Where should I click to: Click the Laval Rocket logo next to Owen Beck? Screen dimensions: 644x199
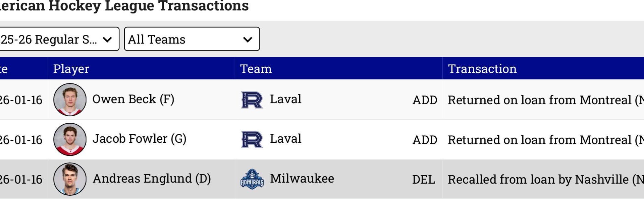coord(252,99)
